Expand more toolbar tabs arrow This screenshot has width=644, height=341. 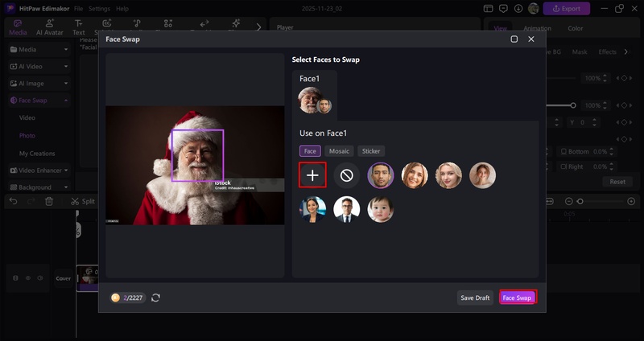point(258,27)
